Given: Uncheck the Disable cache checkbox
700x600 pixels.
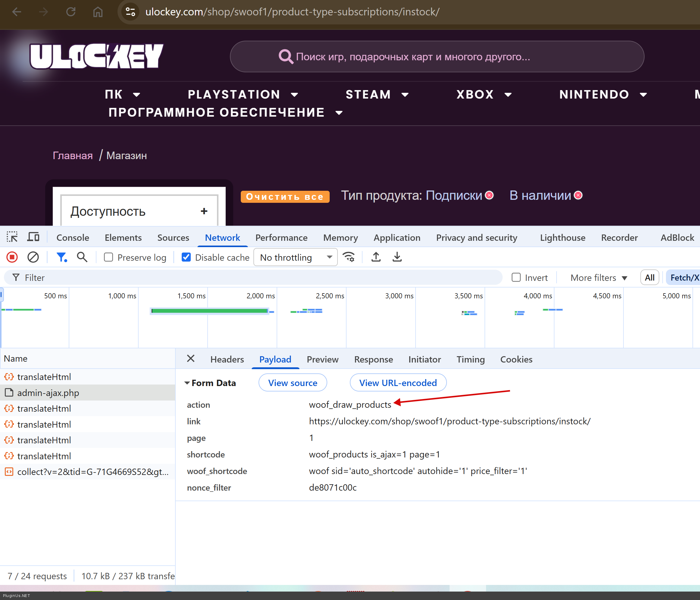Looking at the screenshot, I should pyautogui.click(x=186, y=257).
